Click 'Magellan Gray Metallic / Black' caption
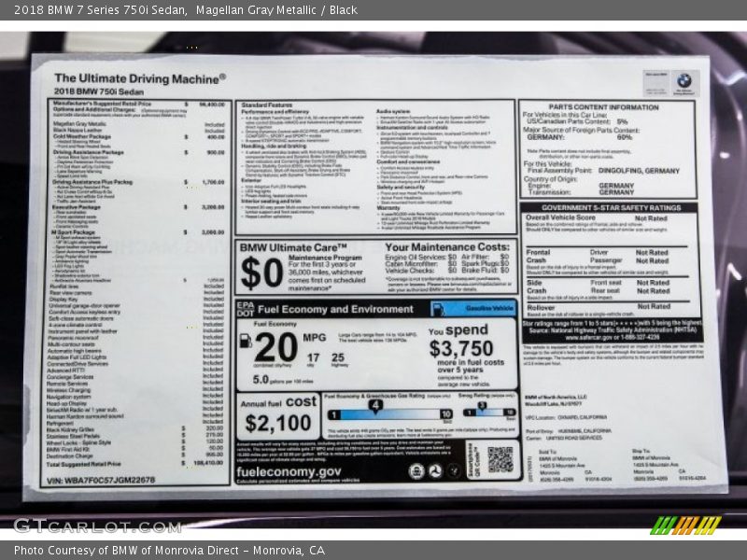 tap(276, 10)
